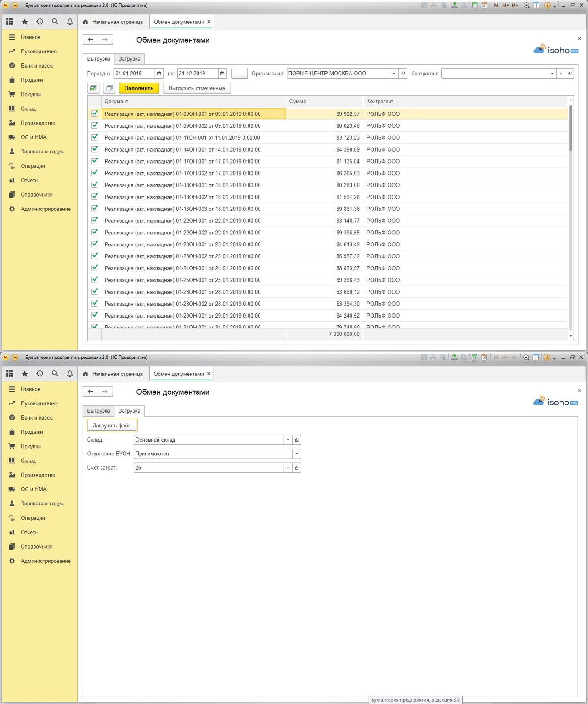588x704 pixels.
Task: Go forward with right arrow in lower window
Action: (105, 392)
